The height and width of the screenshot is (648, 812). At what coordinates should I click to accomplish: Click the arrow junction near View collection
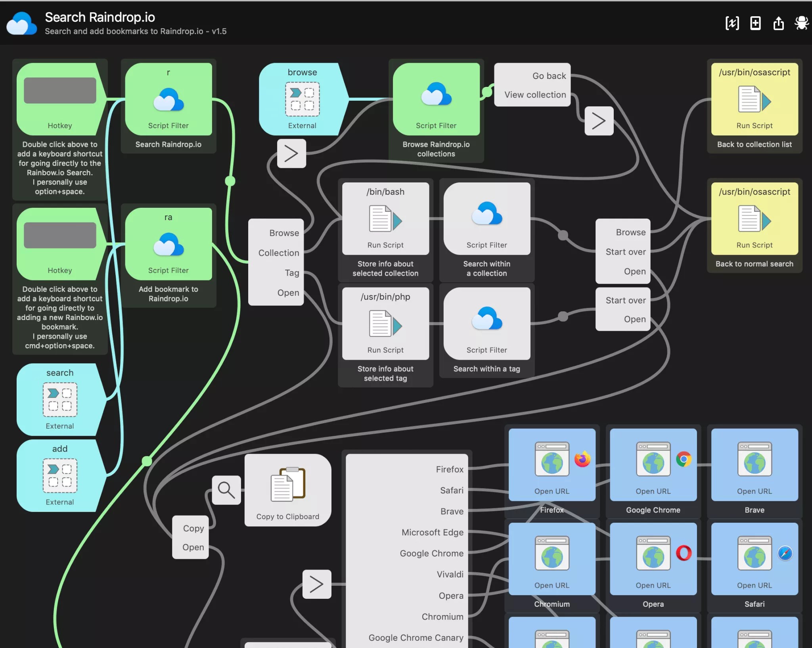(x=599, y=121)
